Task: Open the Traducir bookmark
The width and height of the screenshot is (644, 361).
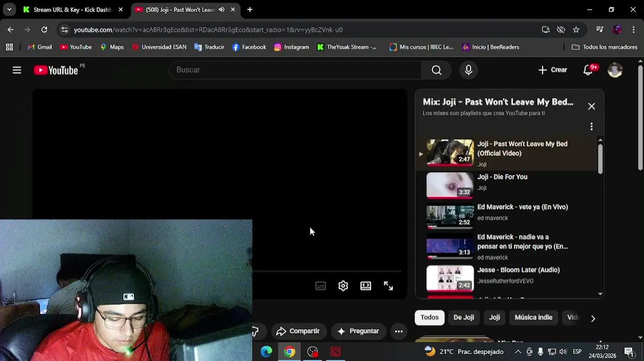Action: (209, 47)
